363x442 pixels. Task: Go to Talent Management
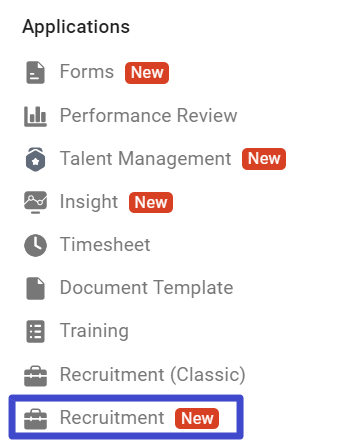[145, 159]
